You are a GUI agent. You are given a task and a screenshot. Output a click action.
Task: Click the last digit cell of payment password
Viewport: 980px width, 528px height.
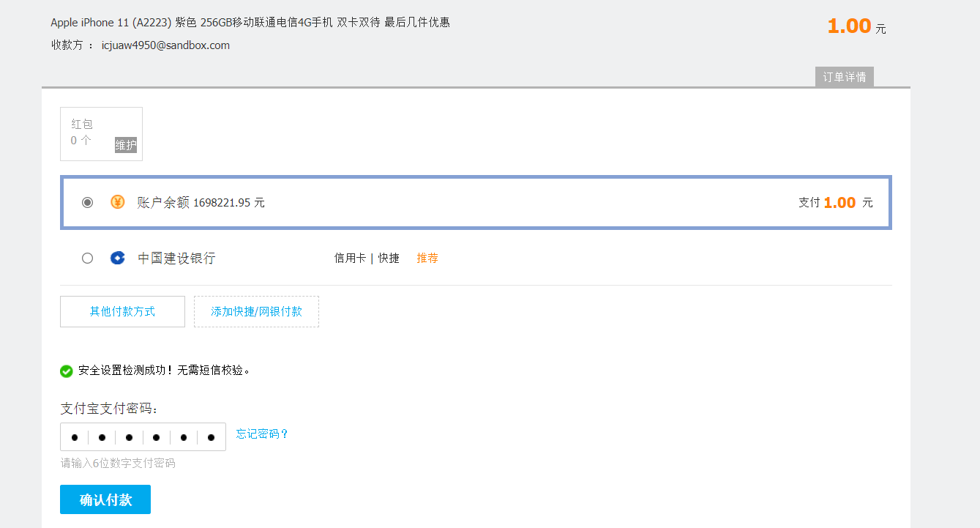click(x=211, y=437)
